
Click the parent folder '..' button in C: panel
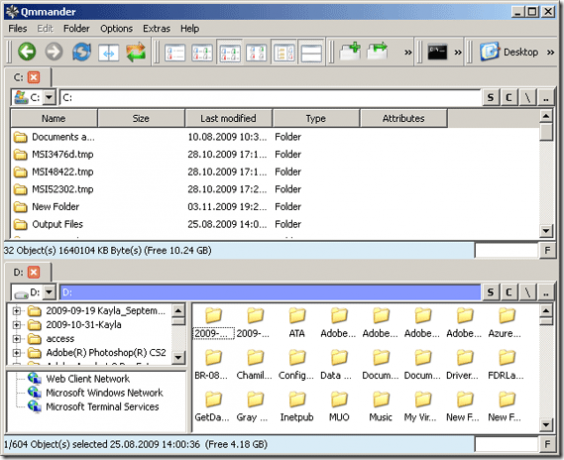click(546, 97)
